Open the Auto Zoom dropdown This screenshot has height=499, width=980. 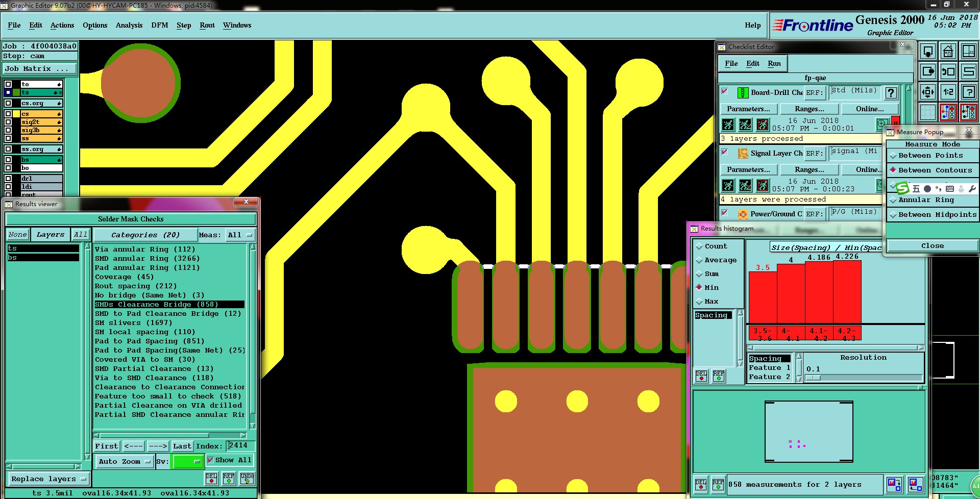coord(125,461)
